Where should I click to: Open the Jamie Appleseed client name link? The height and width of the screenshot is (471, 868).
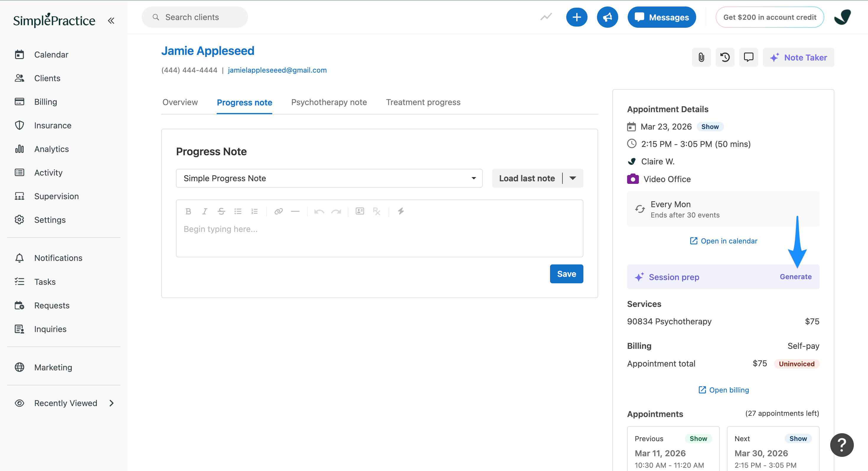click(208, 51)
